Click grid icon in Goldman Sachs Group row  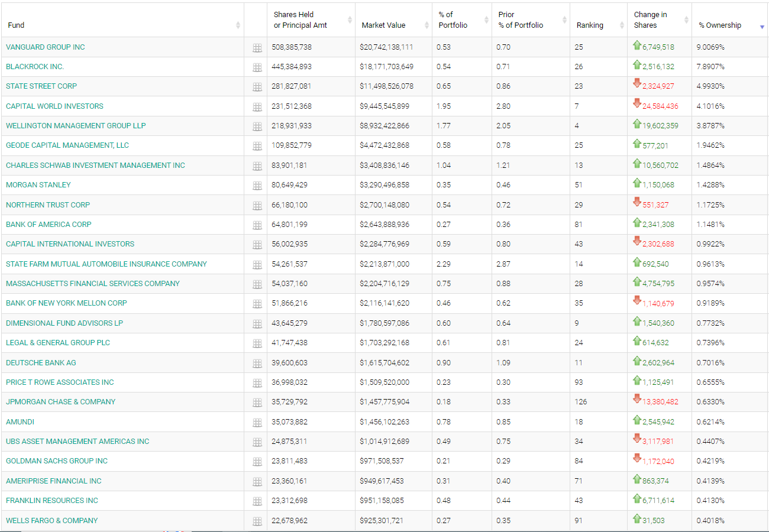(x=257, y=462)
